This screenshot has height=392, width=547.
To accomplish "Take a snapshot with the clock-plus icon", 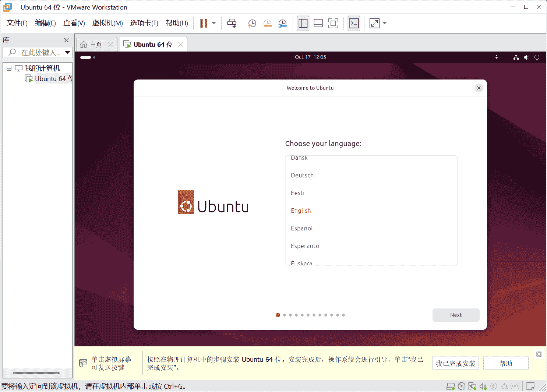I will [252, 24].
